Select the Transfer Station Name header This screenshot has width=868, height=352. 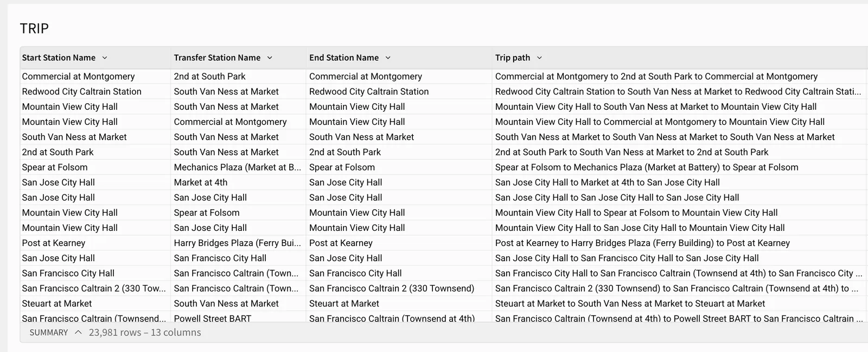click(x=217, y=58)
